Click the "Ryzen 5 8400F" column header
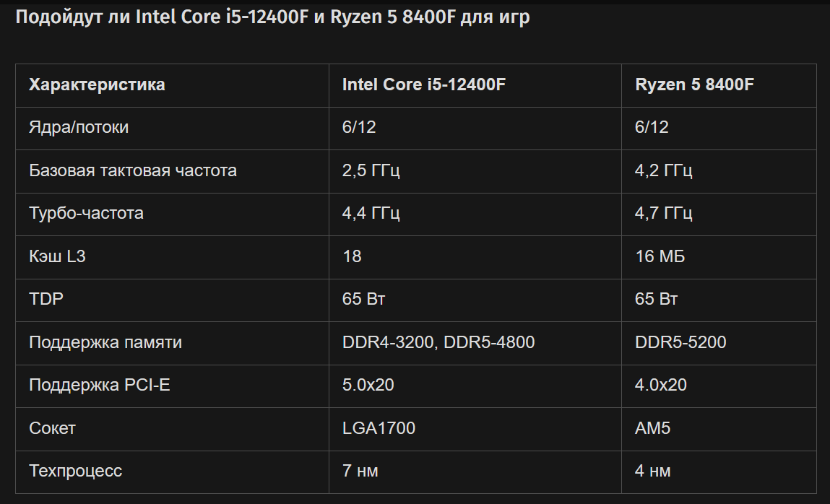 pos(694,85)
